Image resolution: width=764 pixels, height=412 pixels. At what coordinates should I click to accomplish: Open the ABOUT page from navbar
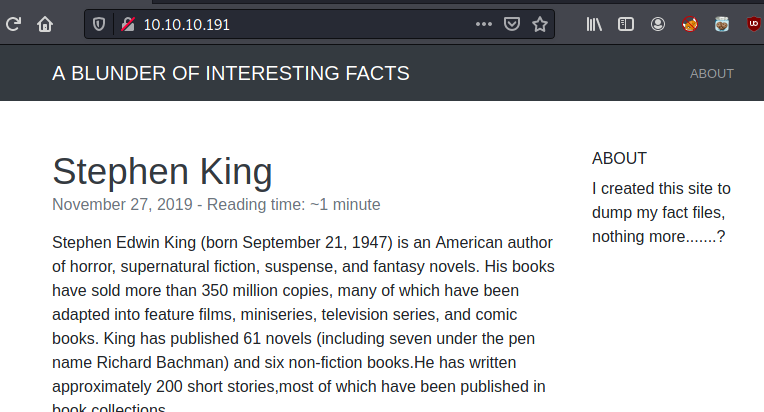(712, 73)
